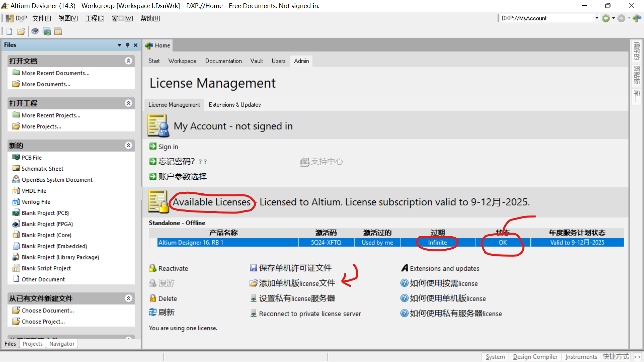Click 如何使用单机版license help link
This screenshot has height=362, width=644.
tap(447, 298)
